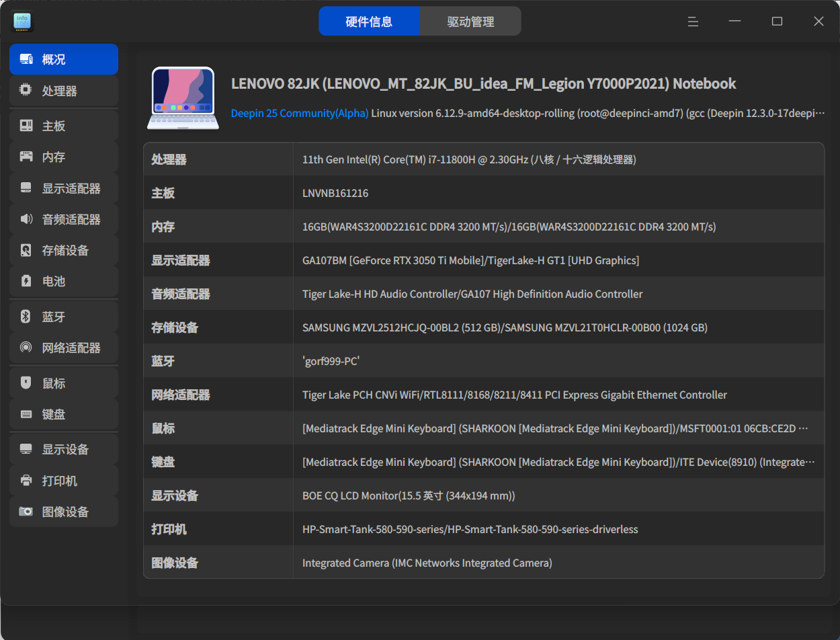This screenshot has width=840, height=640.
Task: Click the 存储设备 label in overview table
Action: 175,327
